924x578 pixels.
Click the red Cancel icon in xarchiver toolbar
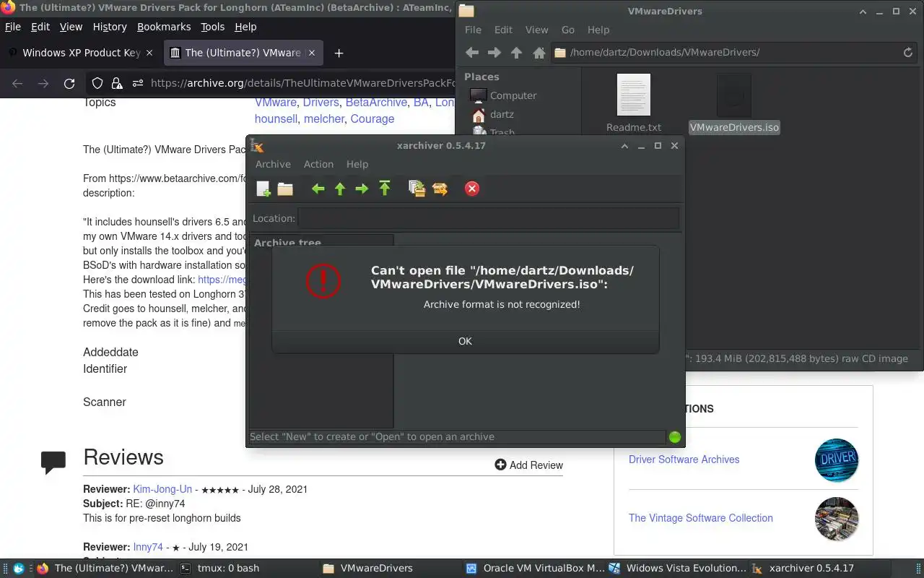(x=472, y=189)
